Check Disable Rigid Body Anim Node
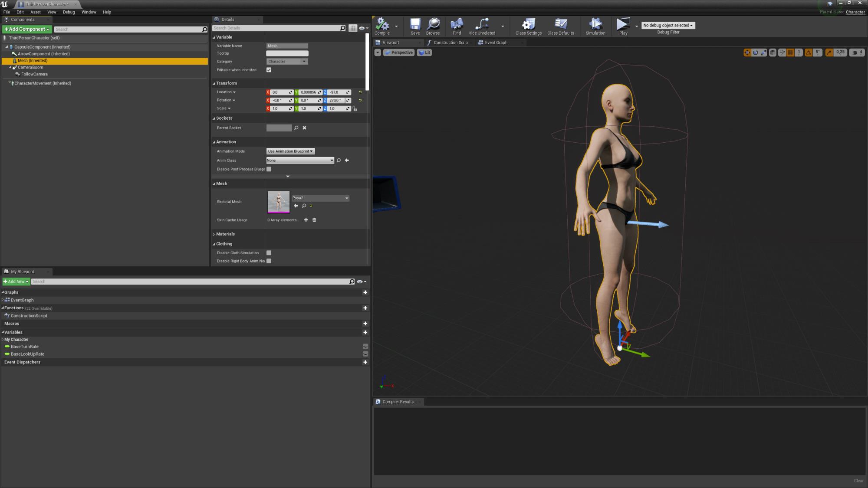This screenshot has width=868, height=488. point(269,261)
